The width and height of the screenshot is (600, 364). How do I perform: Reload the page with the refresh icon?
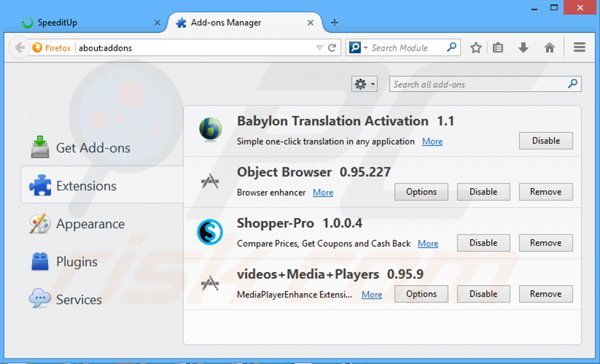pos(332,48)
